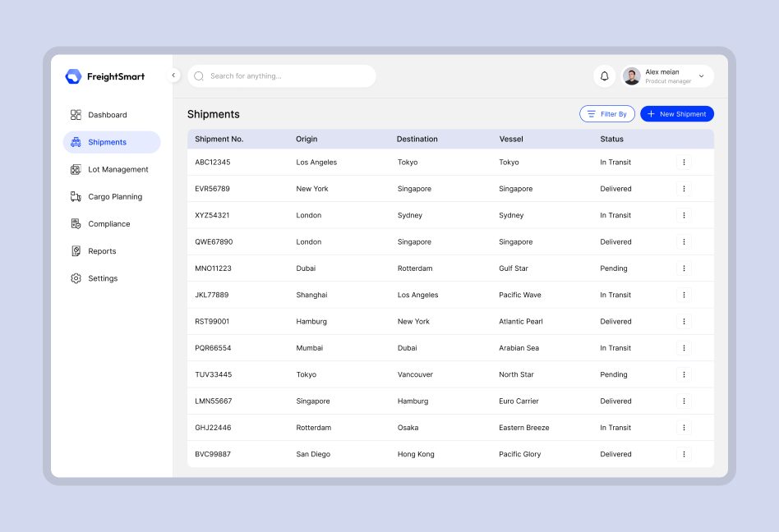779x532 pixels.
Task: Click the Lot Management sidebar icon
Action: [76, 170]
